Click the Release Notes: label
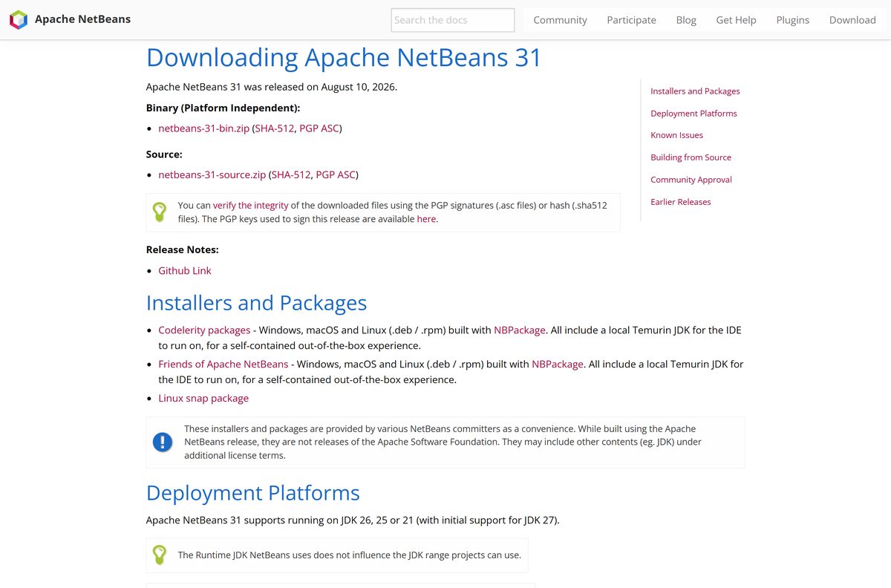891x588 pixels. pyautogui.click(x=183, y=250)
